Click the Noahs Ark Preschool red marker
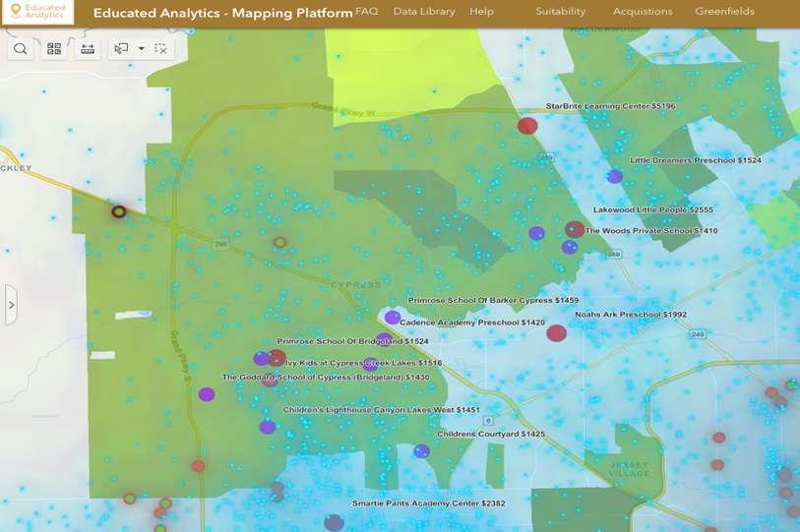Viewport: 800px width, 532px height. (x=557, y=332)
